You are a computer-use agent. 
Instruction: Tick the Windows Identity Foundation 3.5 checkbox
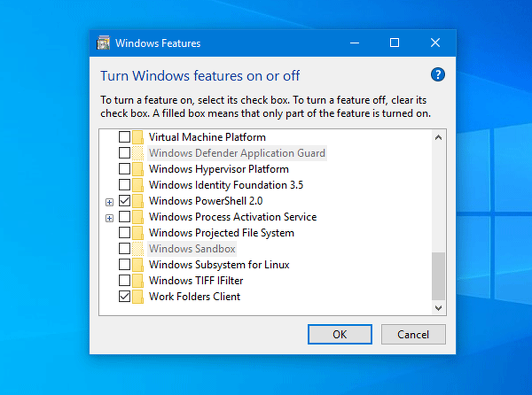[124, 185]
